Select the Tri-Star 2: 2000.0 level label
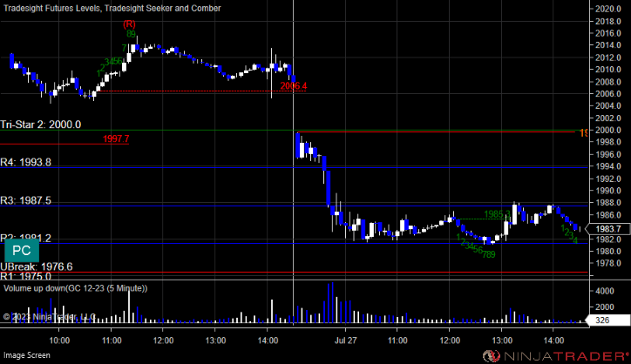631x364 pixels. coord(41,125)
